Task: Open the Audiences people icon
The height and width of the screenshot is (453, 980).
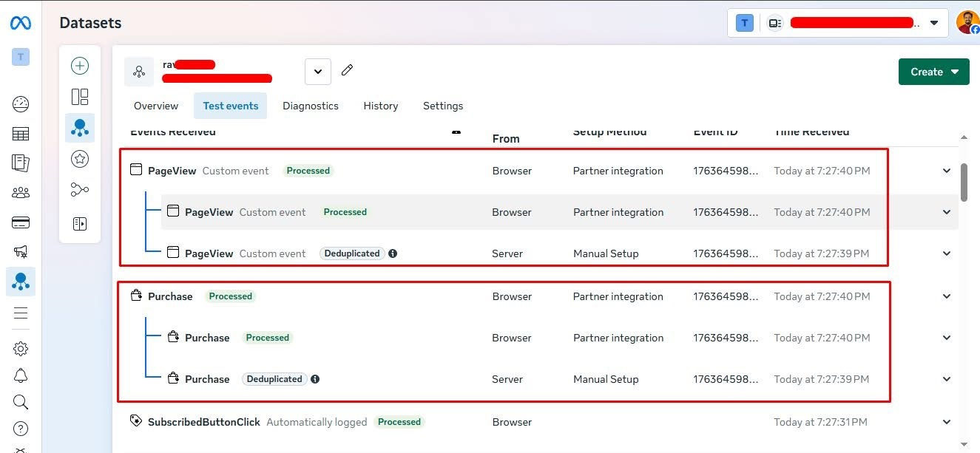Action: tap(21, 193)
